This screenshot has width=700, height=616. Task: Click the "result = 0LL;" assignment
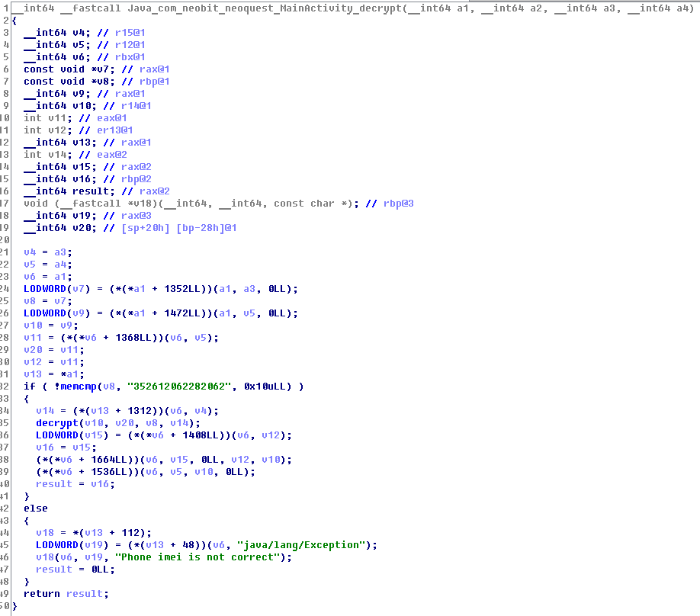coord(75,569)
